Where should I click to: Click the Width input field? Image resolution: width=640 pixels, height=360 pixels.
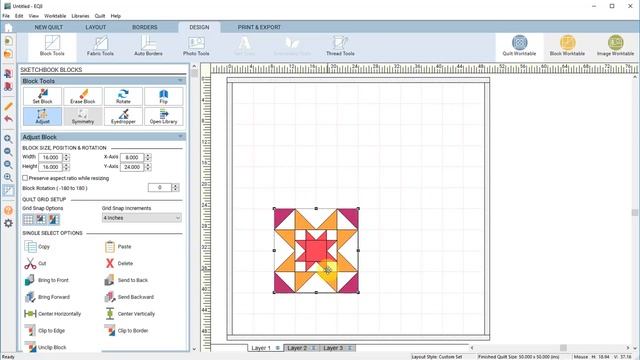[50, 157]
